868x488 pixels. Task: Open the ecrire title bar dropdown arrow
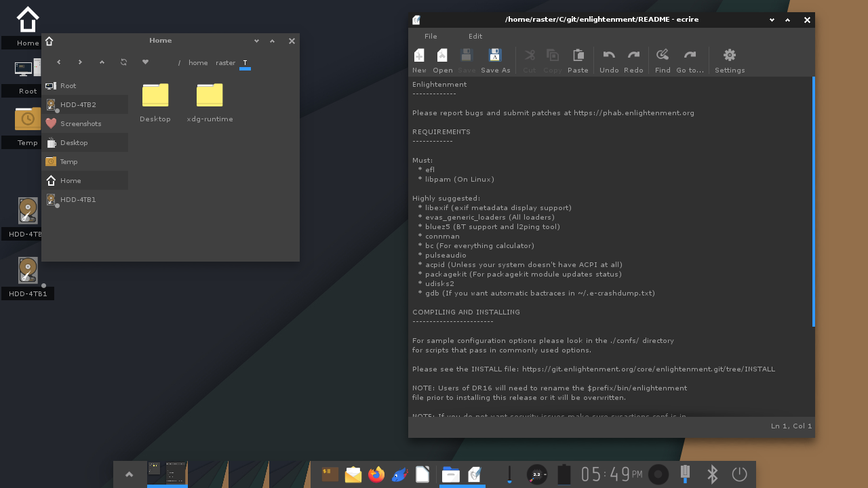pos(771,20)
